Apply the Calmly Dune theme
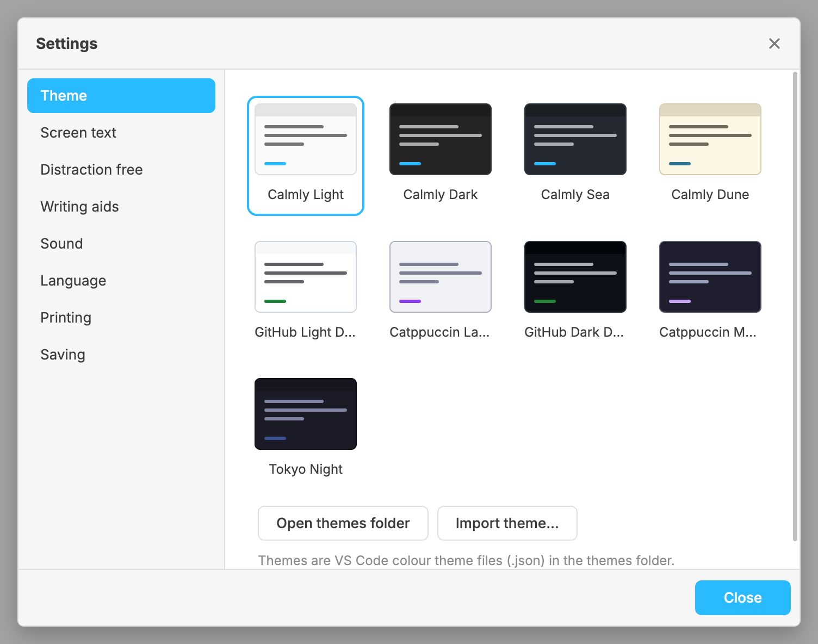The width and height of the screenshot is (818, 644). (x=710, y=156)
